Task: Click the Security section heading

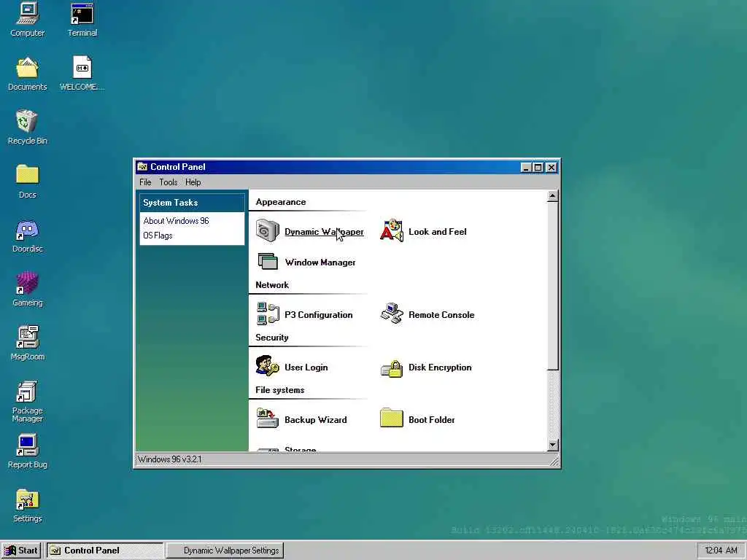Action: (x=271, y=337)
